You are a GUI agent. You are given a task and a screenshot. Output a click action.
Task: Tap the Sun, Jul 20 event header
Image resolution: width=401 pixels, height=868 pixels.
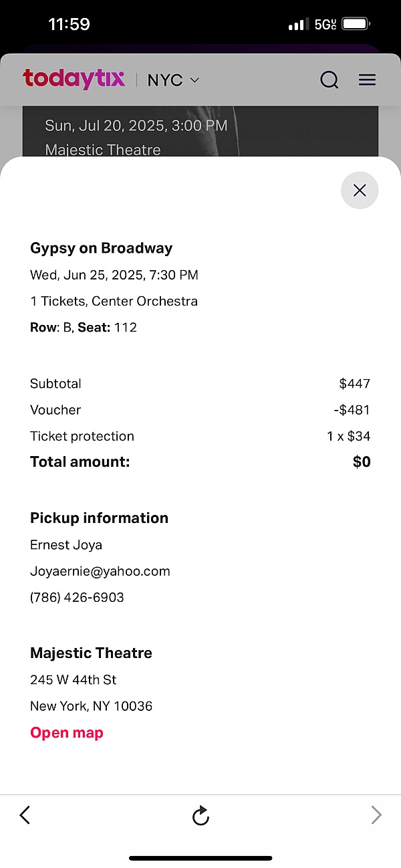pos(136,126)
